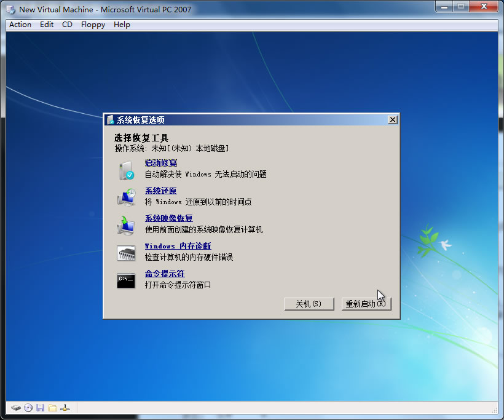Open the Help menu
The width and height of the screenshot is (504, 420).
tap(122, 25)
